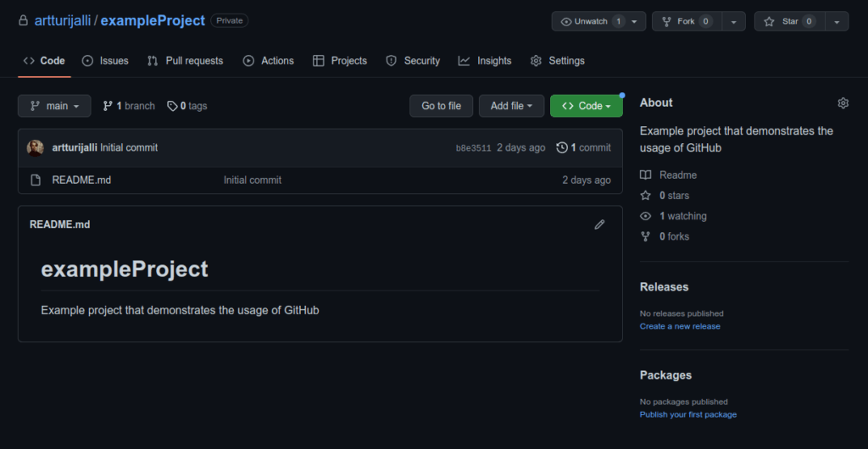868x449 pixels.
Task: Click the artturijalli avatar in commit row
Action: coord(36,147)
